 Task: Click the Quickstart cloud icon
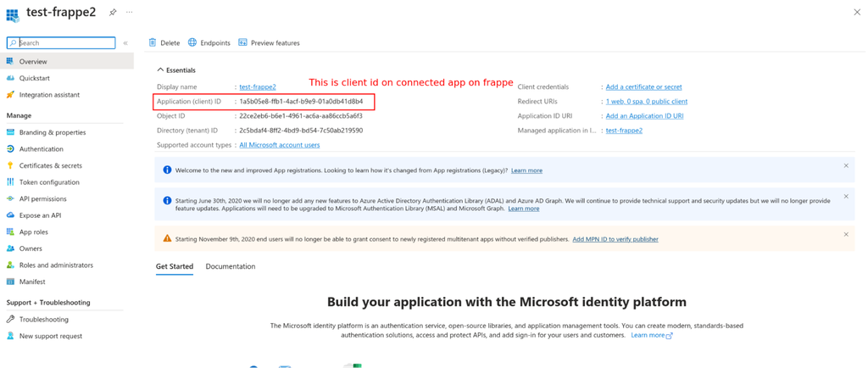click(x=10, y=78)
